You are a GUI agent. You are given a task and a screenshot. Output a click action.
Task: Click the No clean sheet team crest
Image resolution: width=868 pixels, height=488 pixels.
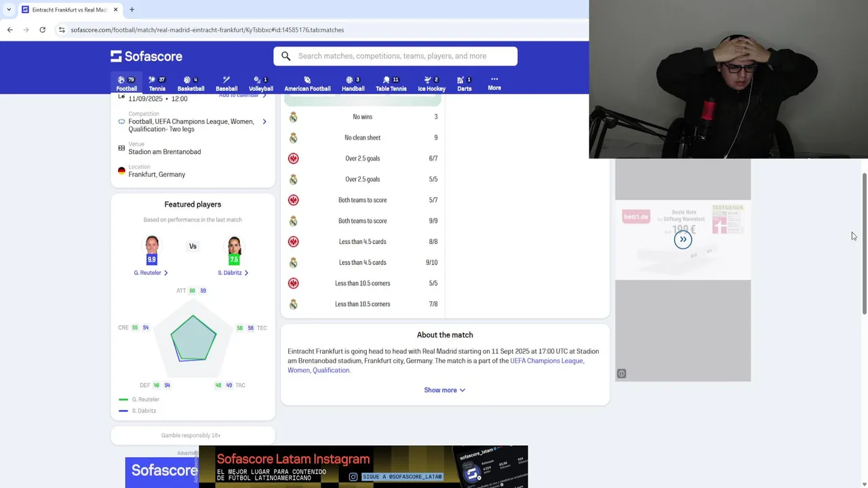294,138
